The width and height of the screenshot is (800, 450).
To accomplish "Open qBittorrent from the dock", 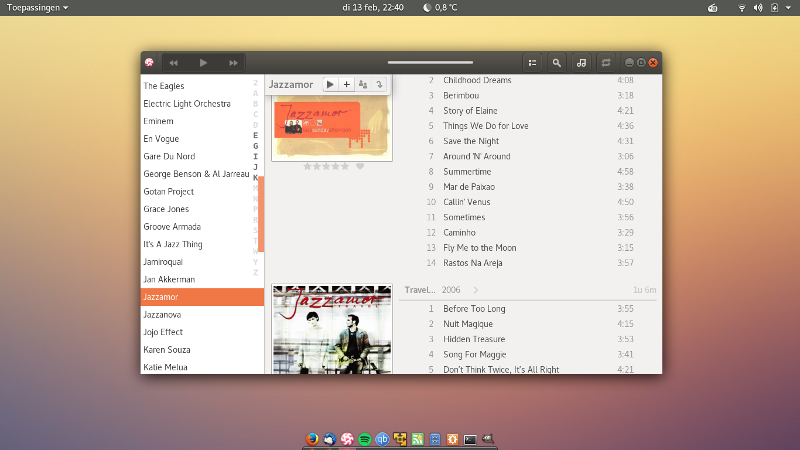I will click(382, 439).
